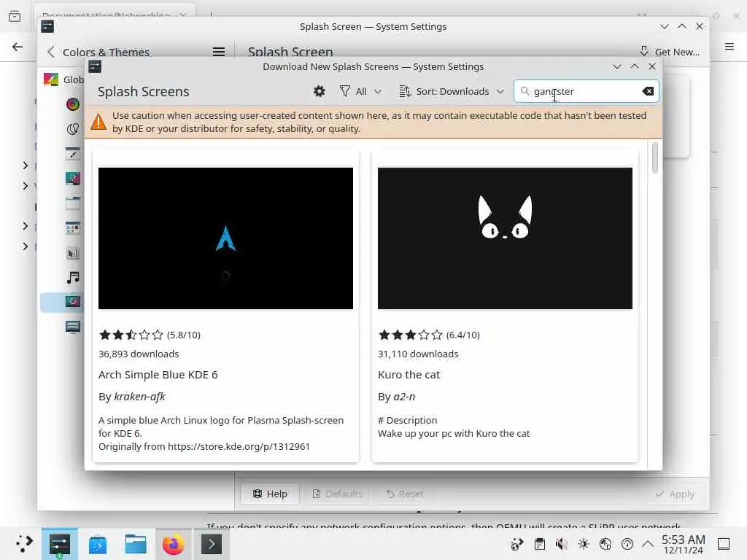This screenshot has width=747, height=560.
Task: Click the splash list vertical scrollbar
Action: click(x=655, y=157)
